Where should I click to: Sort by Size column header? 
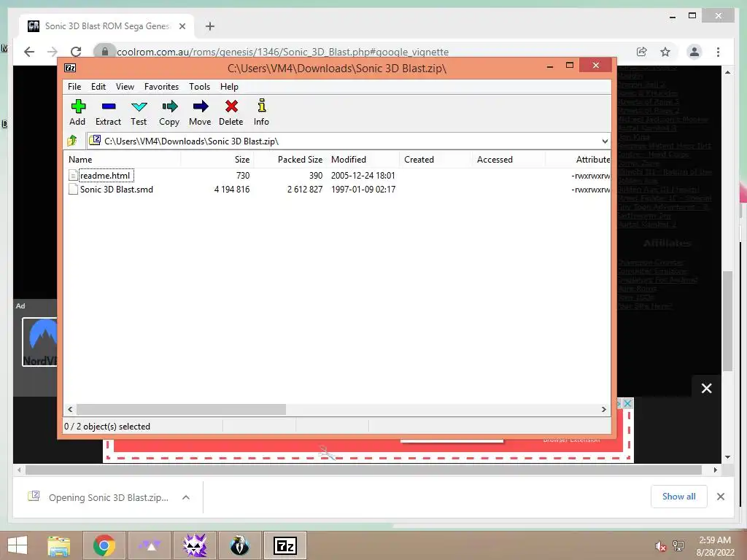pos(217,160)
